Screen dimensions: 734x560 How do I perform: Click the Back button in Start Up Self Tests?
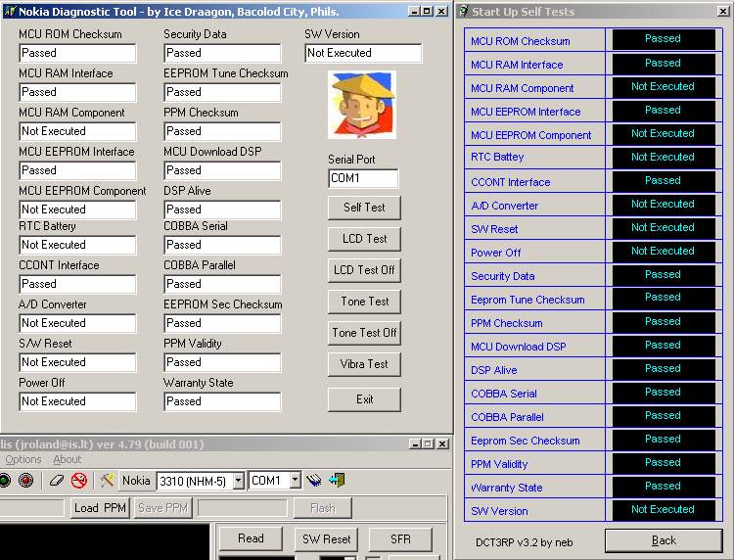[664, 540]
